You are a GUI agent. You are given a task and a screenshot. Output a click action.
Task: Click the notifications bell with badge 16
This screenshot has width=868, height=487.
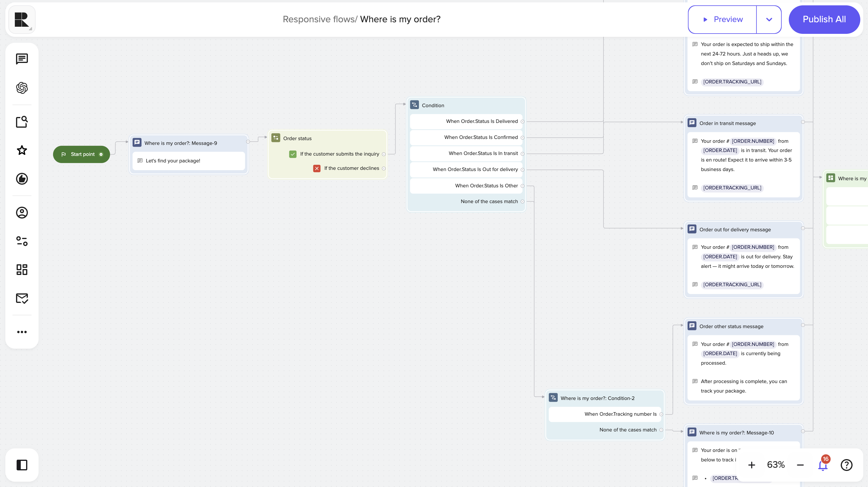click(823, 465)
